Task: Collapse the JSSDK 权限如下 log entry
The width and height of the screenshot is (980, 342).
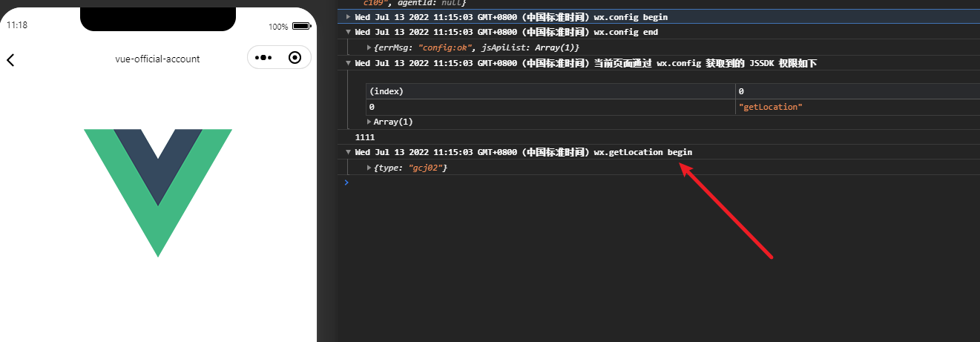Action: [x=349, y=63]
